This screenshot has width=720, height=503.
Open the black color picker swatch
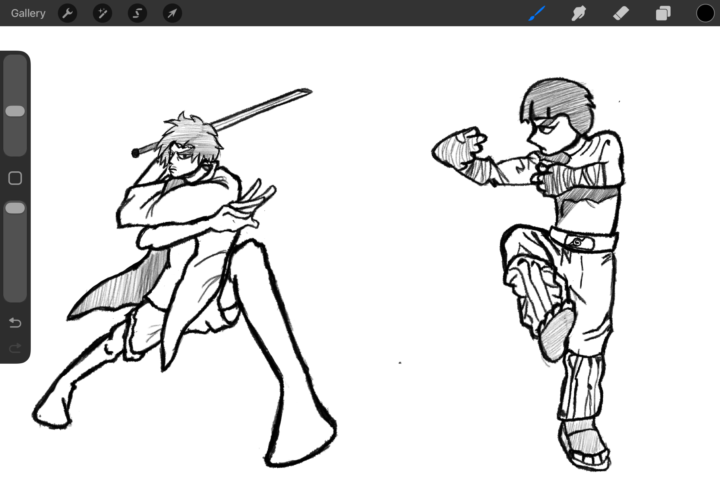tap(705, 13)
